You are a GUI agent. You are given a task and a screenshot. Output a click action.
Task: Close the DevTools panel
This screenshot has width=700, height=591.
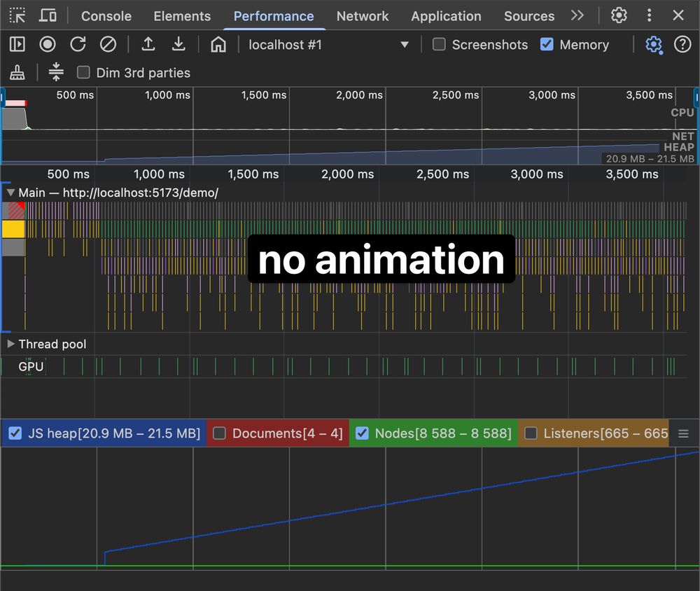point(678,15)
